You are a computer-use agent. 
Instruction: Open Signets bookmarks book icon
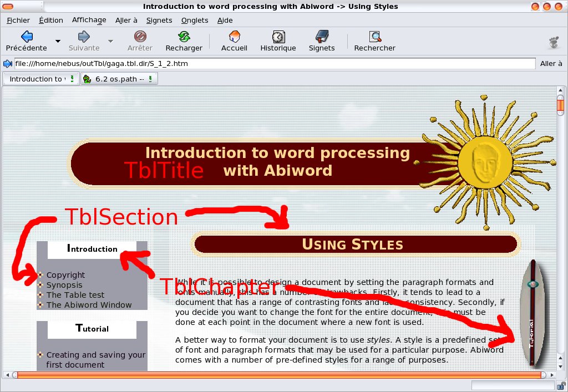[322, 37]
